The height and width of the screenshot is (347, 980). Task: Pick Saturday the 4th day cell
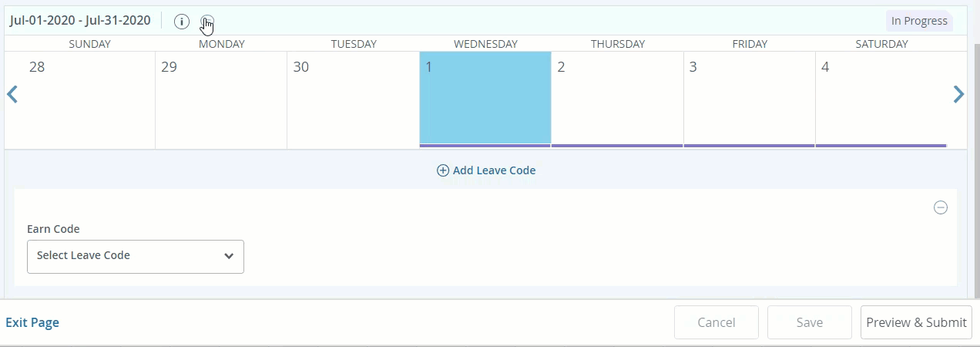pos(881,99)
